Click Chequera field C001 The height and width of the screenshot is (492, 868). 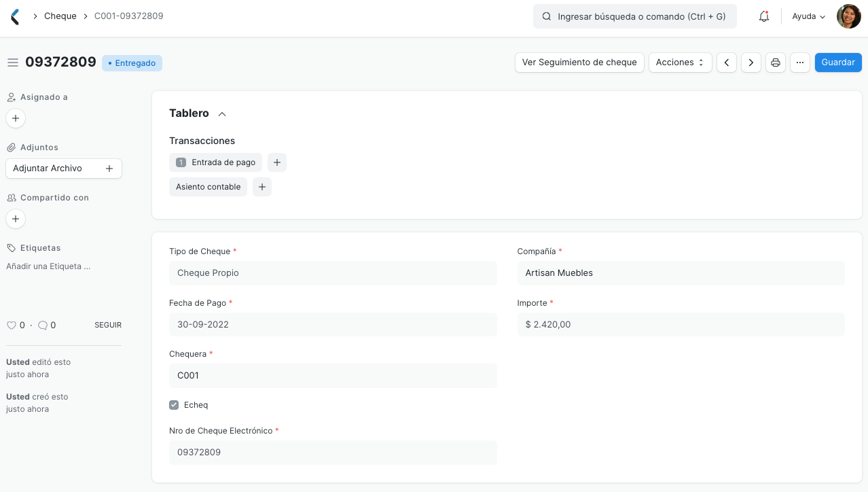coord(333,376)
